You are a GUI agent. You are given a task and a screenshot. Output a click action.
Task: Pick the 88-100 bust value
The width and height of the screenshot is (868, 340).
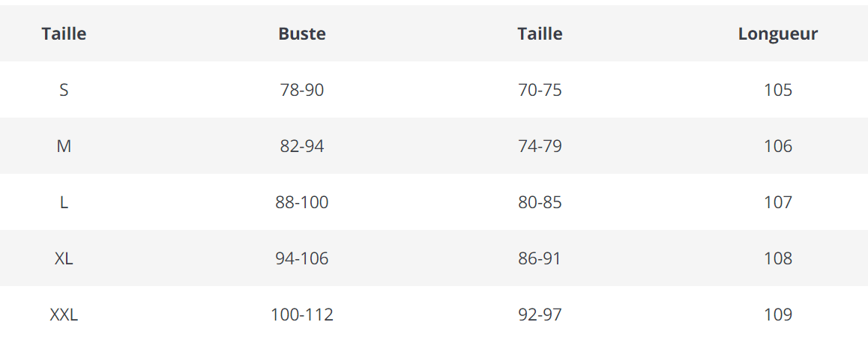(302, 202)
